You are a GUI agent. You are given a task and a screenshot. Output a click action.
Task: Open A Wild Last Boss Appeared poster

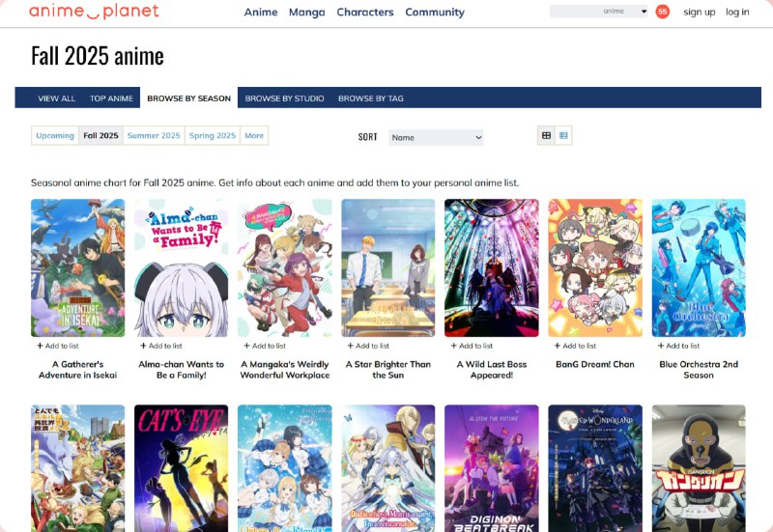pyautogui.click(x=492, y=268)
